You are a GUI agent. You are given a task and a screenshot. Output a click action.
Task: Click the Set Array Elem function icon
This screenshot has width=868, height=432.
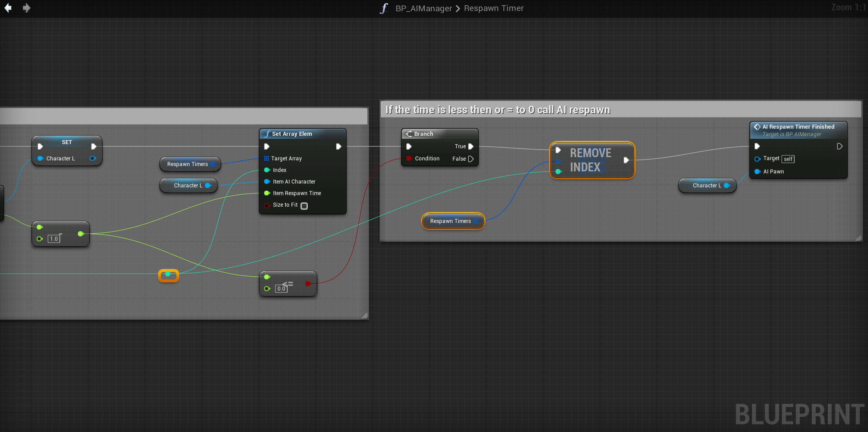point(267,134)
